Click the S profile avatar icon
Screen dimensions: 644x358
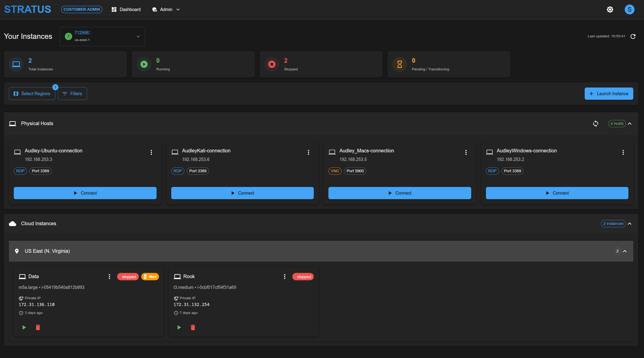coord(629,9)
